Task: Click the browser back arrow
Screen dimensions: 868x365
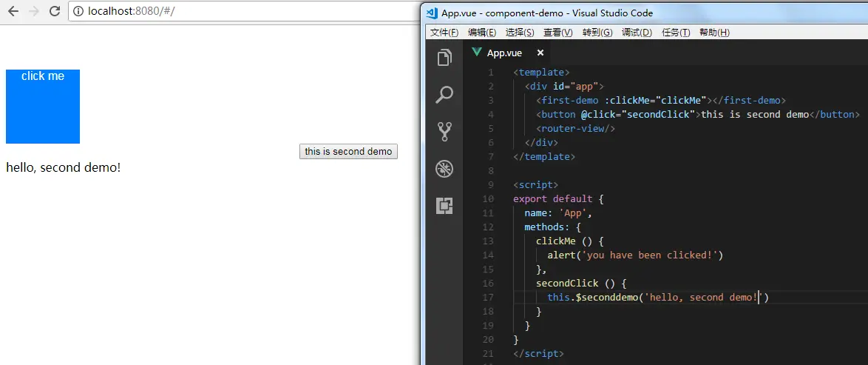Action: click(13, 11)
